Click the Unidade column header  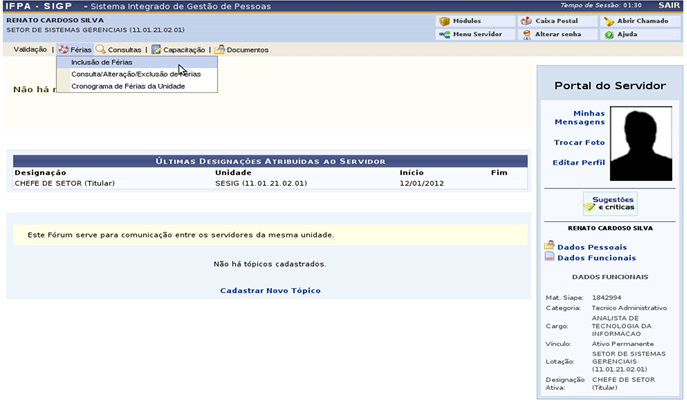pyautogui.click(x=233, y=173)
